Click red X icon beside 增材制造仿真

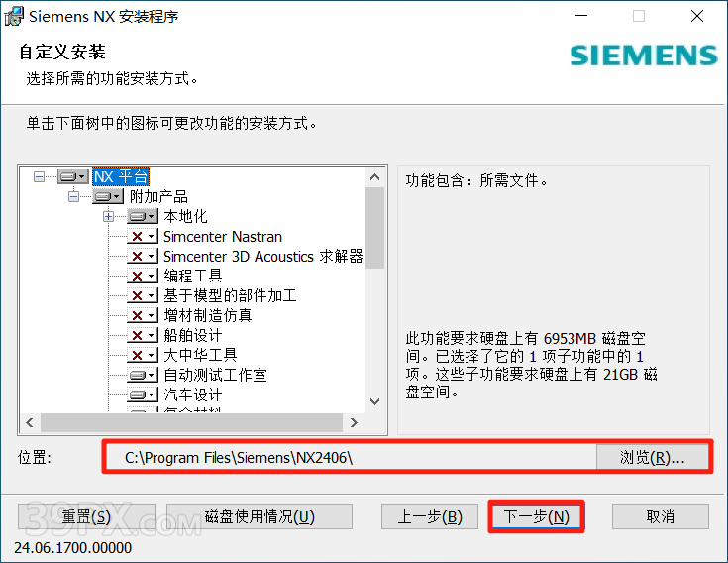click(143, 316)
